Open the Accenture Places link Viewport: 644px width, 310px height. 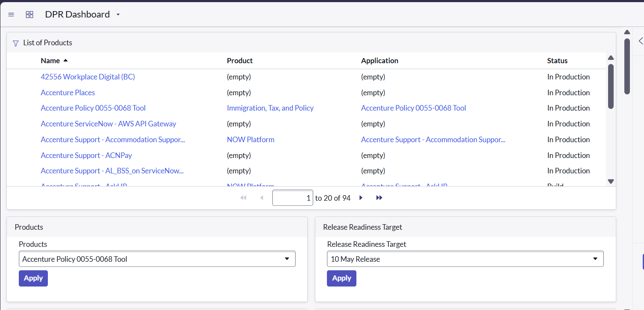click(x=68, y=93)
